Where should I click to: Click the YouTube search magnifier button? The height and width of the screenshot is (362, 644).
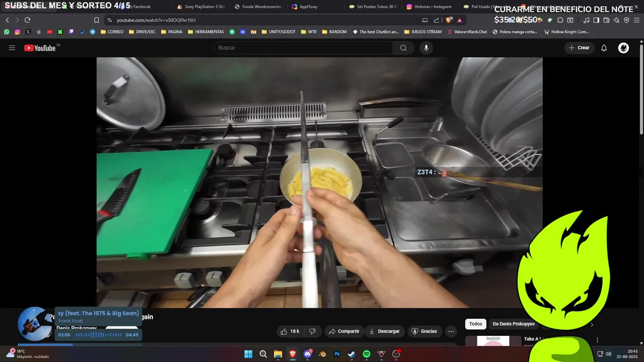coord(404,48)
